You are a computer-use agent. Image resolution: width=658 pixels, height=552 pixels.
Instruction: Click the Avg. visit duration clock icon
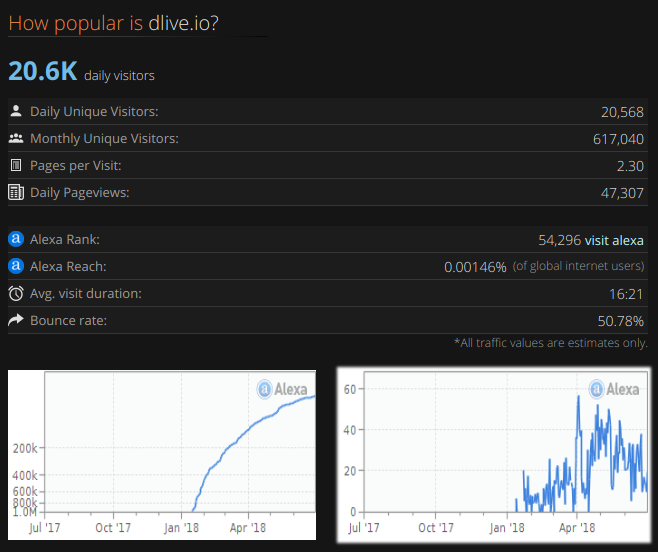pos(16,293)
